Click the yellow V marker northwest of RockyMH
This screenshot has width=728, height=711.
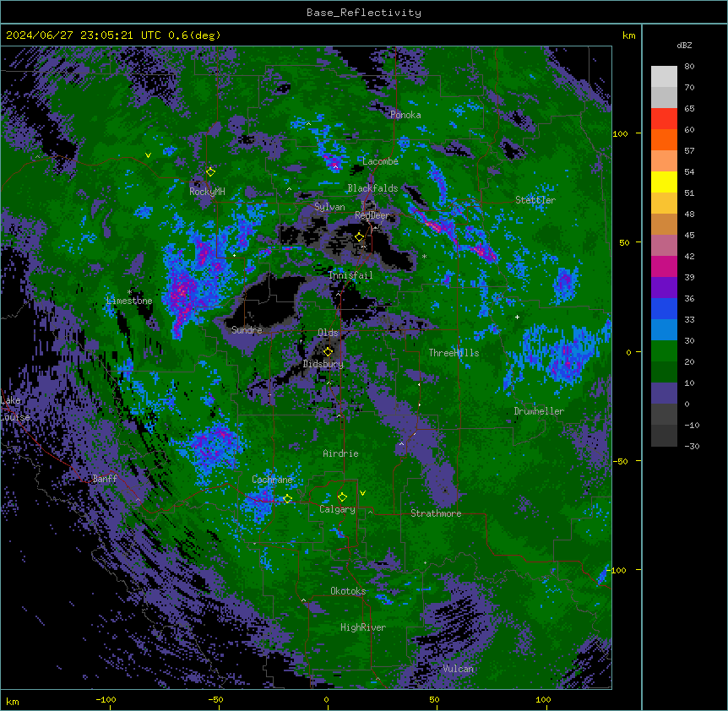point(148,155)
